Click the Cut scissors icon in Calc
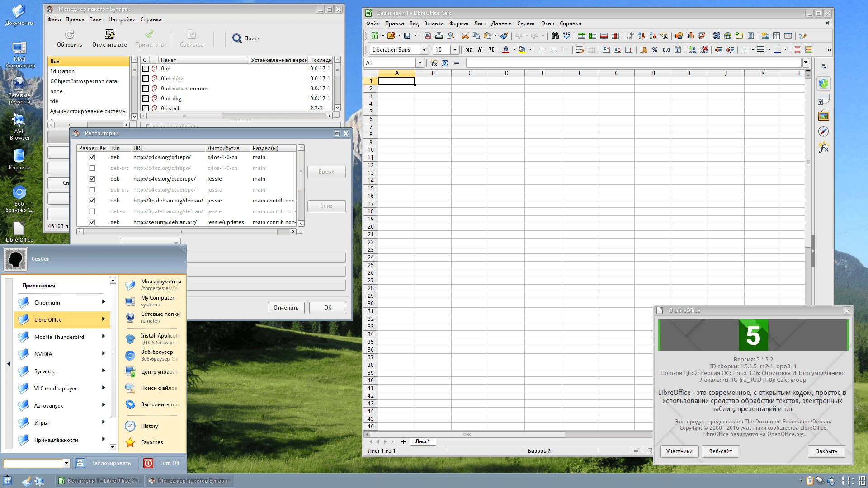Screen dimensions: 868x488 tap(465, 36)
